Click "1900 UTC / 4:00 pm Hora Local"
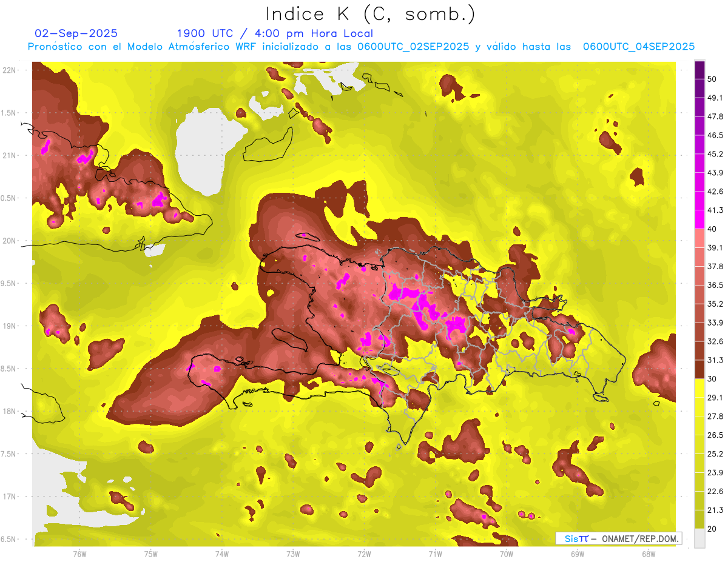 pos(275,33)
